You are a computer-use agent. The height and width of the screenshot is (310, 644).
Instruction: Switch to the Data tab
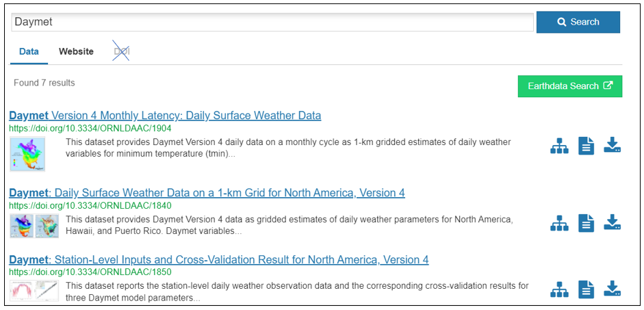point(29,52)
